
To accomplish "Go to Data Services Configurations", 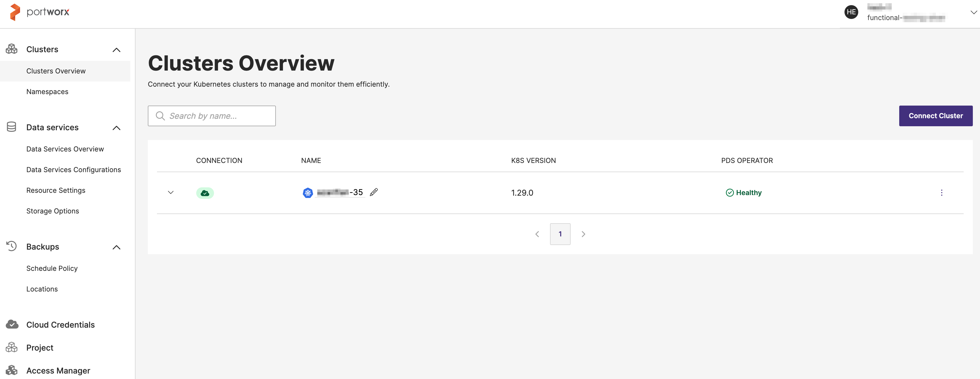I will click(73, 170).
